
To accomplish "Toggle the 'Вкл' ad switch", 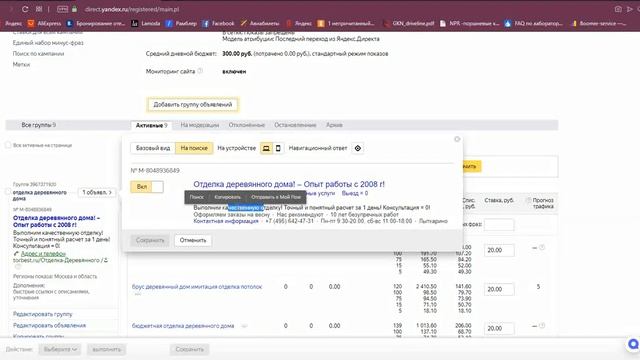I will click(147, 187).
